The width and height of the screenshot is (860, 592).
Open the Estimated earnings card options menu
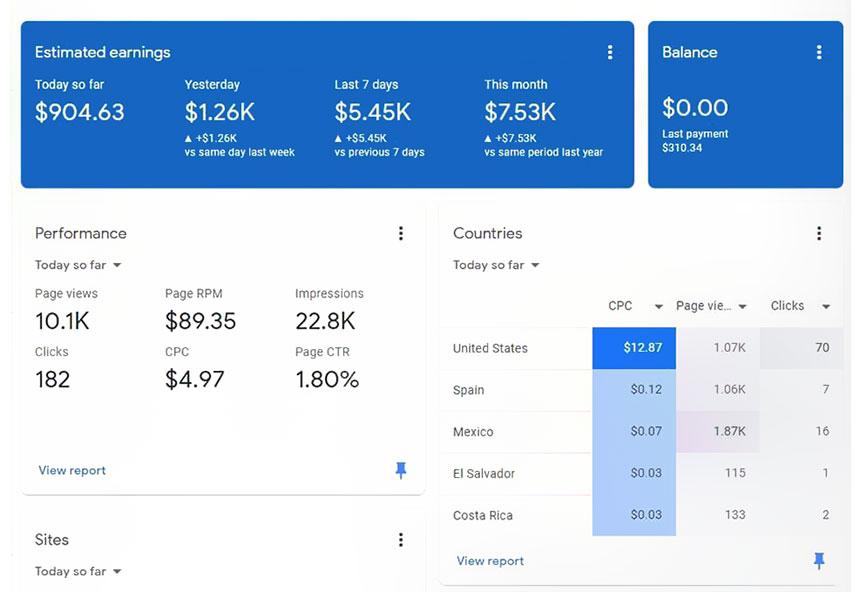pyautogui.click(x=610, y=53)
